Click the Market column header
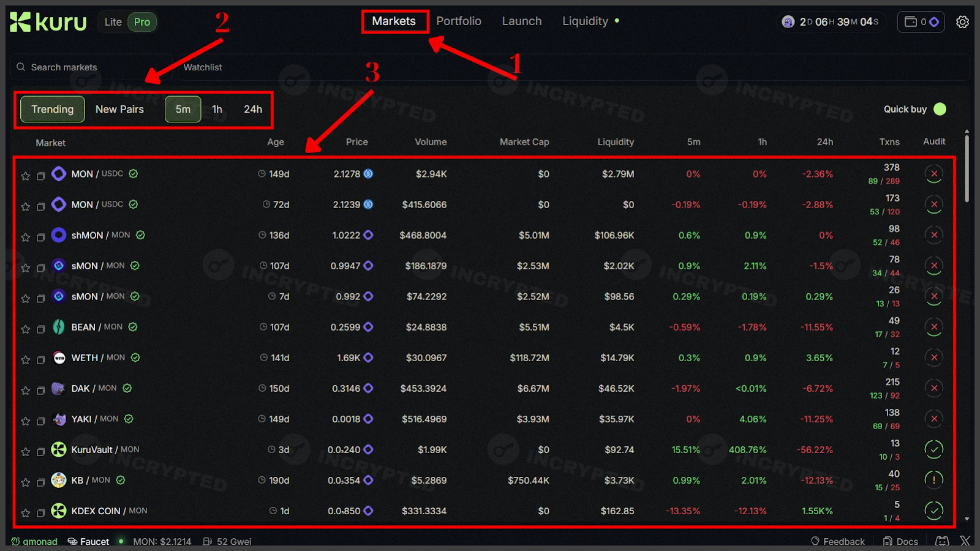This screenshot has height=551, width=980. pyautogui.click(x=50, y=143)
